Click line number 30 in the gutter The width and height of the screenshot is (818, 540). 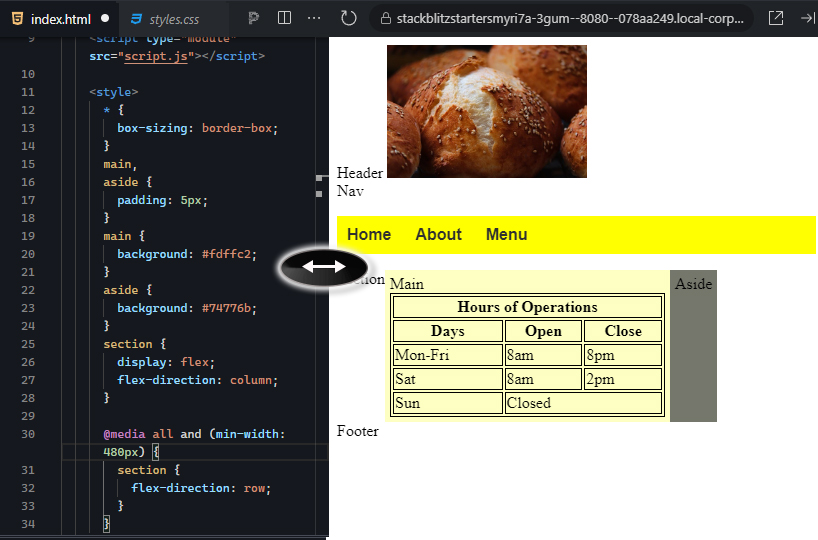[x=28, y=434]
